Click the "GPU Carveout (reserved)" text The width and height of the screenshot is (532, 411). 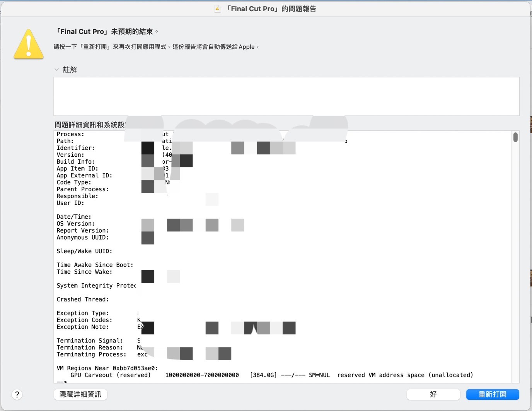pyautogui.click(x=111, y=375)
